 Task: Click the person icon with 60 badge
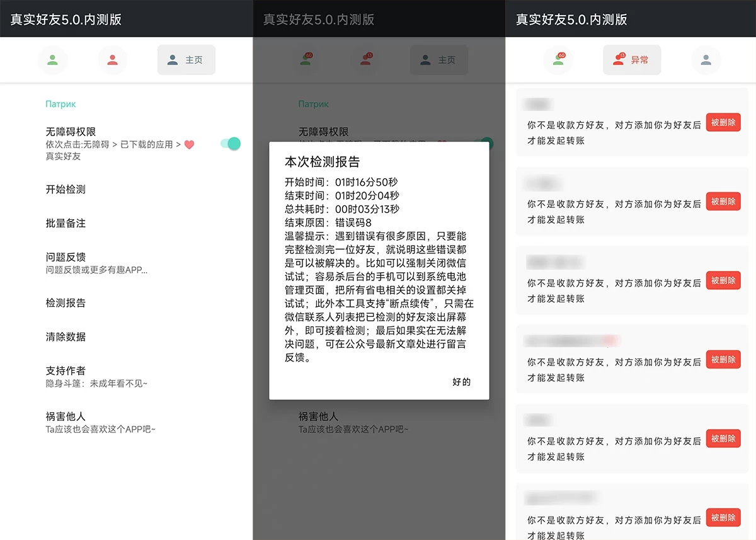(558, 59)
